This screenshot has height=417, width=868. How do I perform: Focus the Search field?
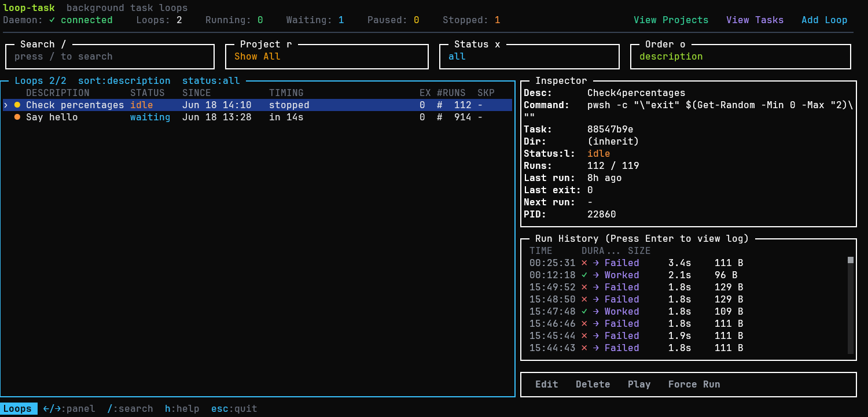click(110, 57)
